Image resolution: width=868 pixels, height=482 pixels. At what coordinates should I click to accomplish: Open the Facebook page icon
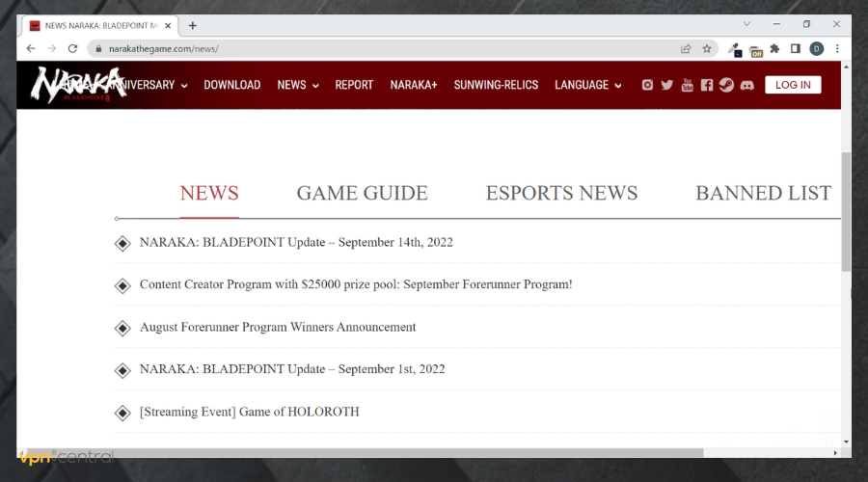(x=707, y=85)
